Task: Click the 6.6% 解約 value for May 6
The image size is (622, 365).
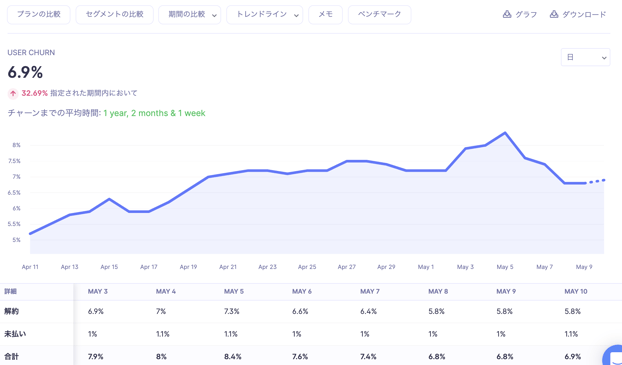Action: [300, 311]
